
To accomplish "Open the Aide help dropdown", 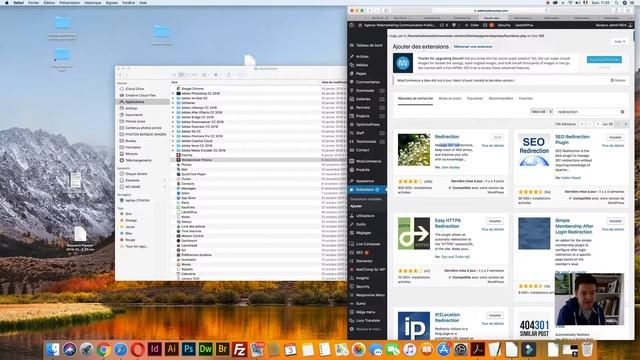I will click(x=619, y=42).
